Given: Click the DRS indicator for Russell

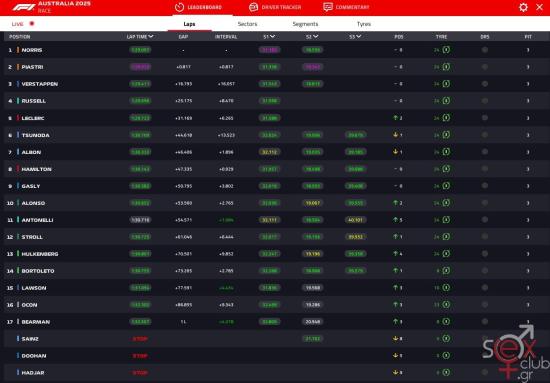Looking at the screenshot, I should coord(485,101).
